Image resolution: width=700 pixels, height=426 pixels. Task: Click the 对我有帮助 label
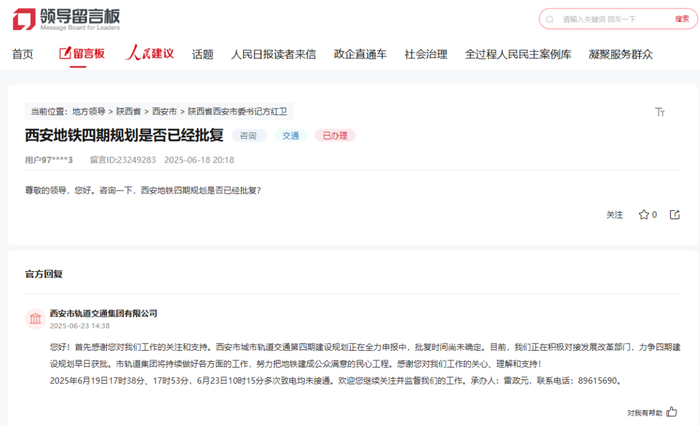click(645, 413)
